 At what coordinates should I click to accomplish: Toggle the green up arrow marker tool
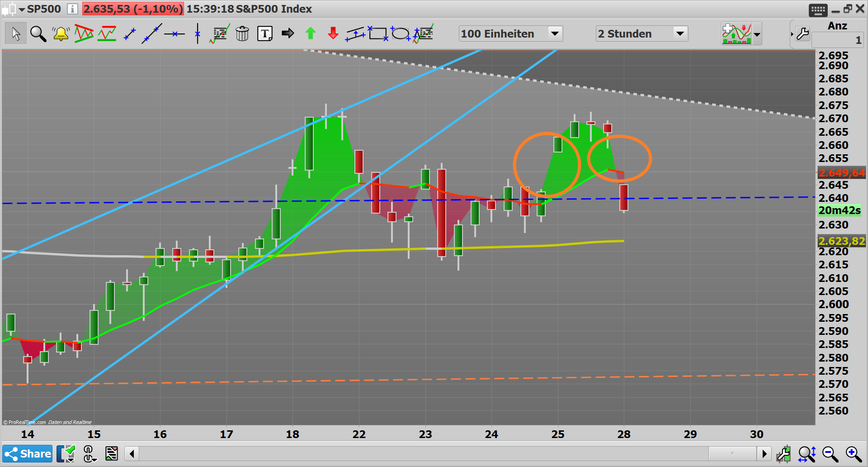pyautogui.click(x=310, y=33)
